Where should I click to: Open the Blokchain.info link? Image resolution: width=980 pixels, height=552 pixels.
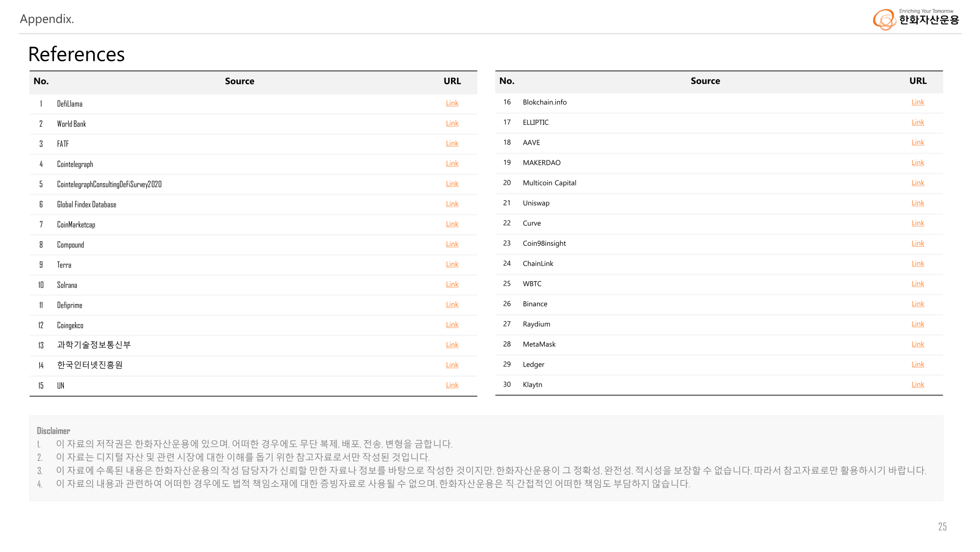click(918, 102)
